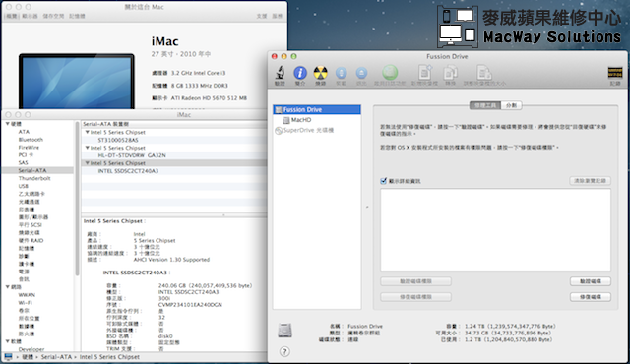The image size is (630, 364).
Task: Click the 修復磁碟 Repair Disk button
Action: [x=591, y=297]
